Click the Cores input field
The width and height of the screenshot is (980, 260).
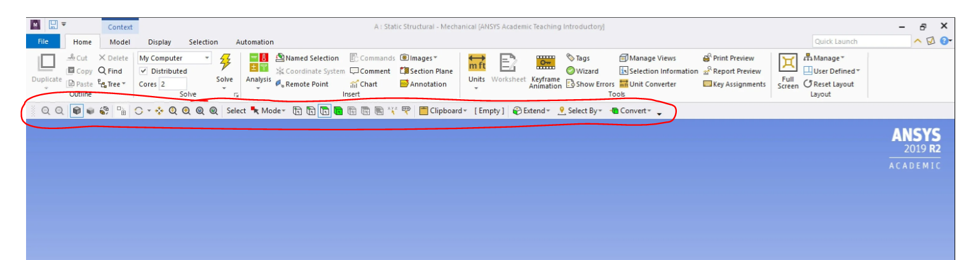click(x=172, y=84)
